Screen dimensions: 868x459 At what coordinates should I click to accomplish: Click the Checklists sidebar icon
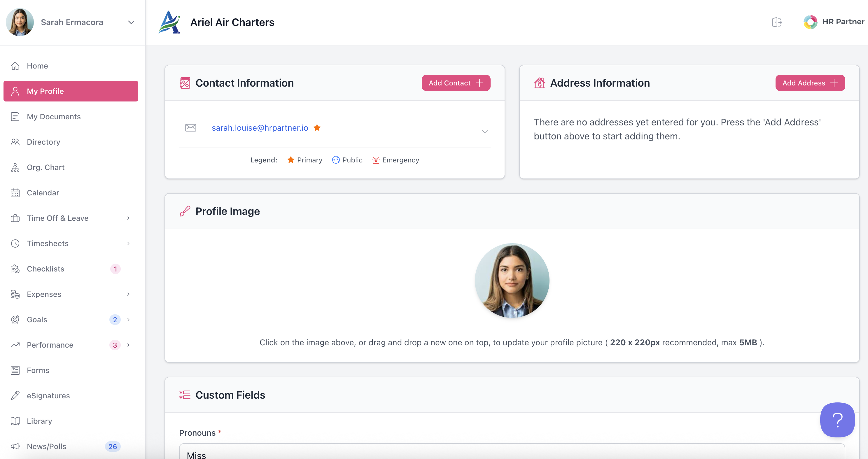pyautogui.click(x=15, y=269)
